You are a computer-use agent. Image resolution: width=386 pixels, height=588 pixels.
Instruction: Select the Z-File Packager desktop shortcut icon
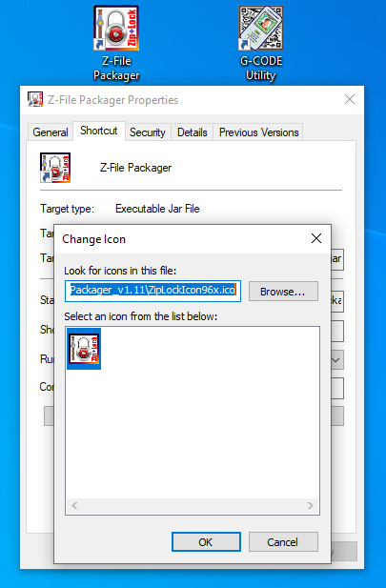click(x=116, y=28)
